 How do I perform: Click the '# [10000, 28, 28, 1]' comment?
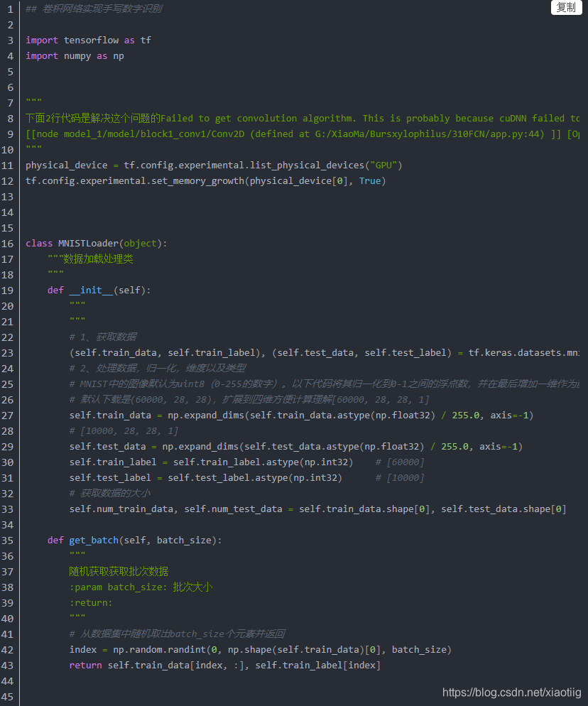click(124, 431)
